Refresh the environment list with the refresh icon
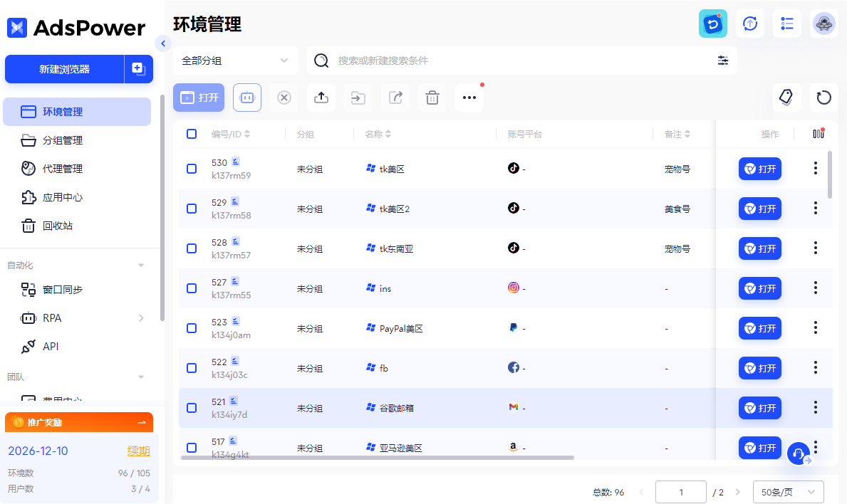This screenshot has width=847, height=504. point(824,97)
